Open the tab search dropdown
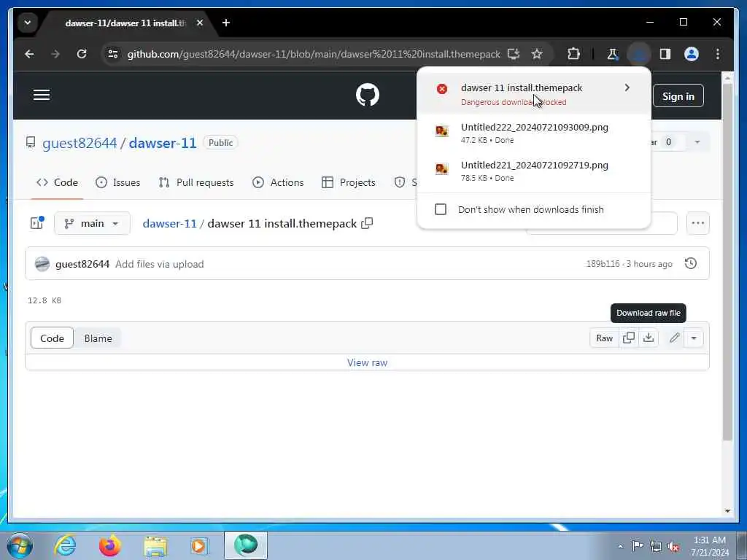The image size is (747, 560). pos(28,23)
